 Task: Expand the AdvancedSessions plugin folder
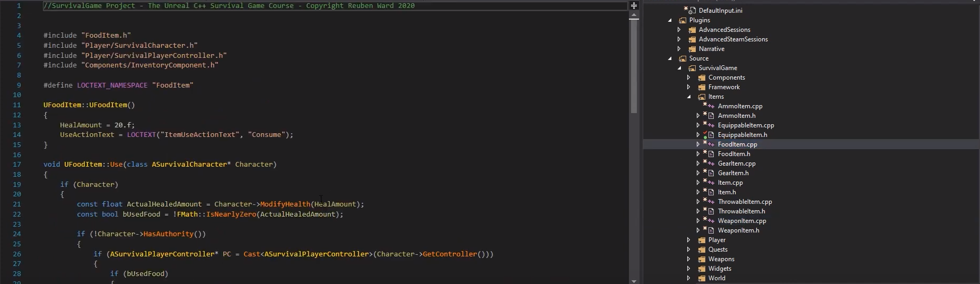pos(679,30)
